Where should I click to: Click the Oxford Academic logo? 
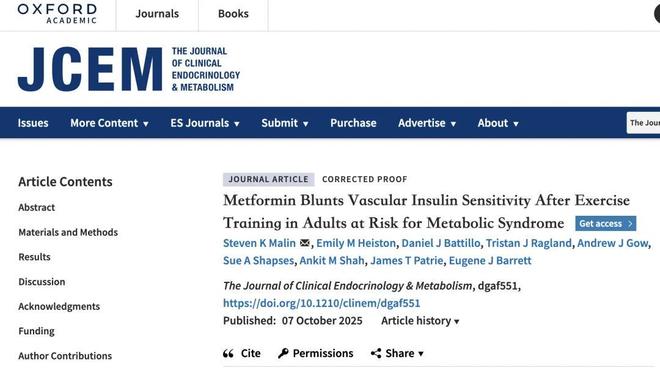click(57, 13)
